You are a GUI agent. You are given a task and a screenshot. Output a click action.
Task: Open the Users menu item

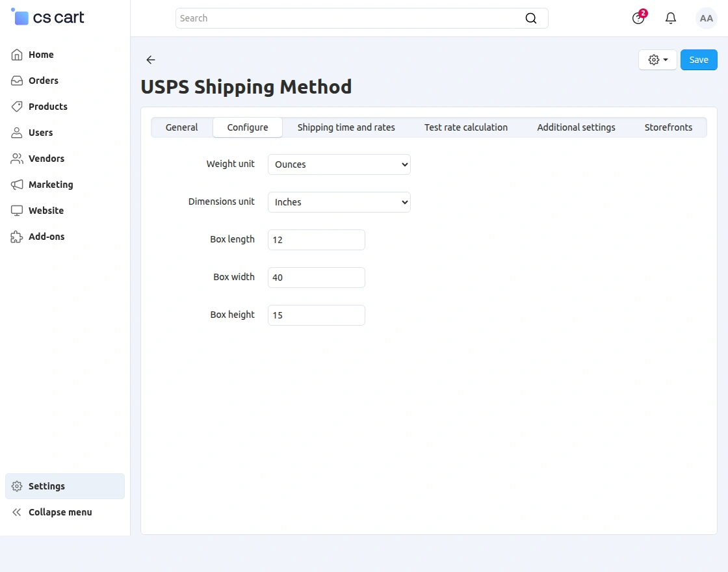[65, 133]
